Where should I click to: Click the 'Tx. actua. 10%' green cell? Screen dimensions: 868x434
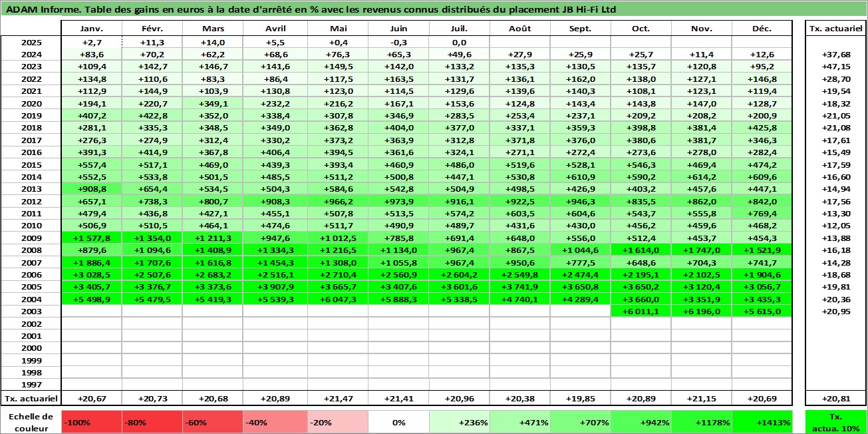pos(836,422)
